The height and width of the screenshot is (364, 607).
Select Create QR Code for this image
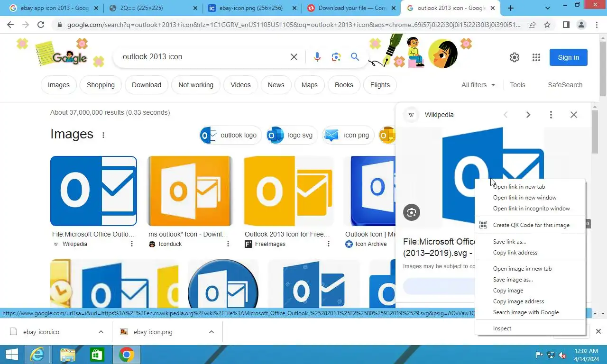coord(530,225)
